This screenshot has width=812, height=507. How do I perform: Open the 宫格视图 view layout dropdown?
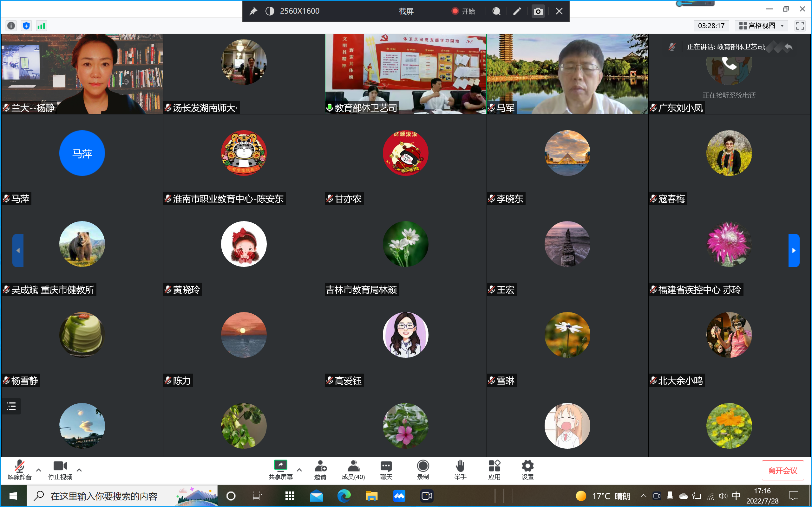point(762,26)
